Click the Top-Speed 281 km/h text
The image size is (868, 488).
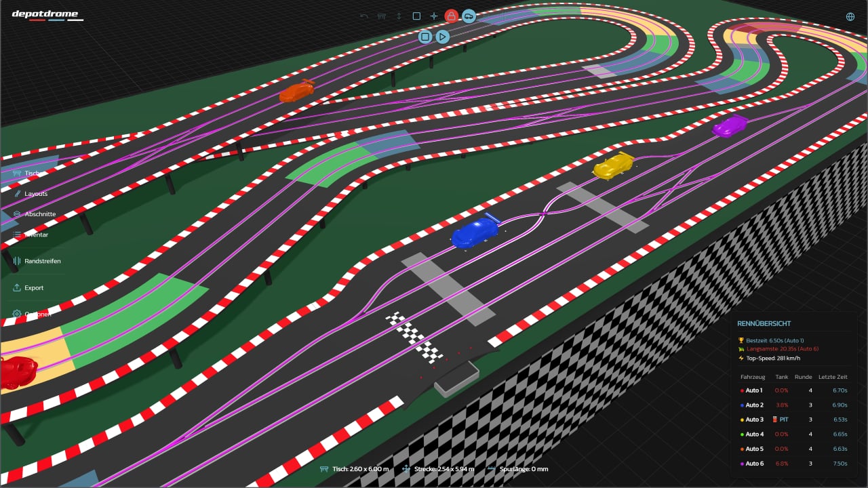[x=773, y=358]
